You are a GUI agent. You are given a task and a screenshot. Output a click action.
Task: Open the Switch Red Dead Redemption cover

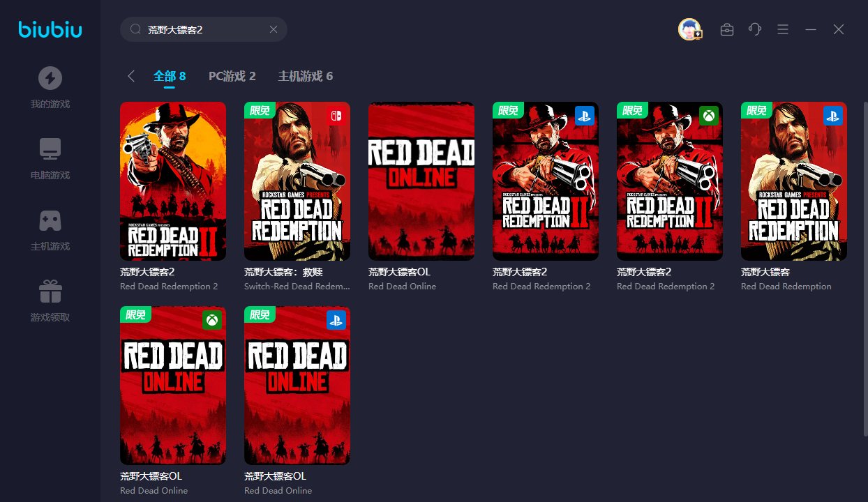297,181
